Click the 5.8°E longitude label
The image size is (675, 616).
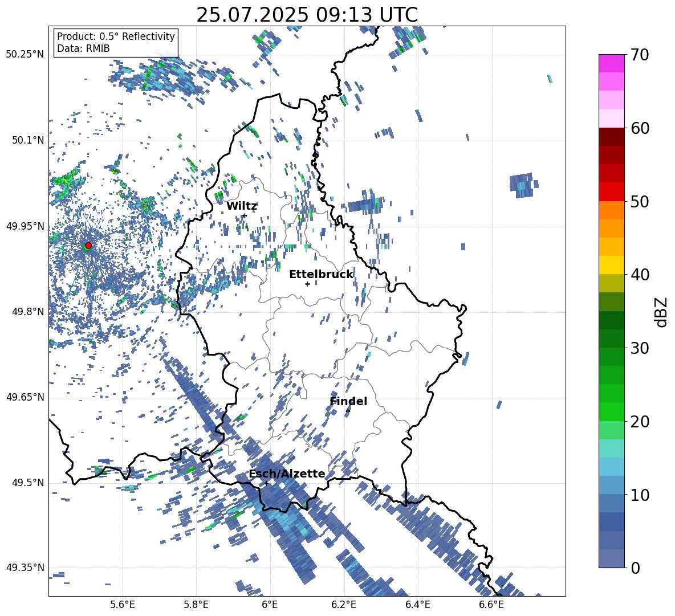[x=196, y=605]
